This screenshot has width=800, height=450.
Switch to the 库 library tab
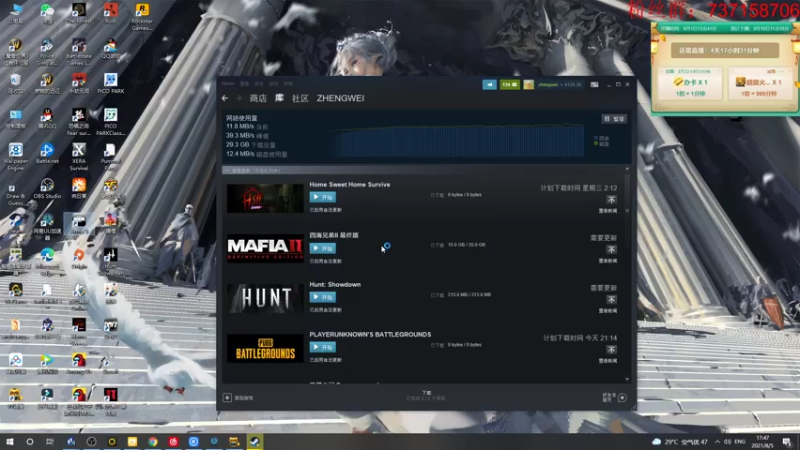[279, 98]
